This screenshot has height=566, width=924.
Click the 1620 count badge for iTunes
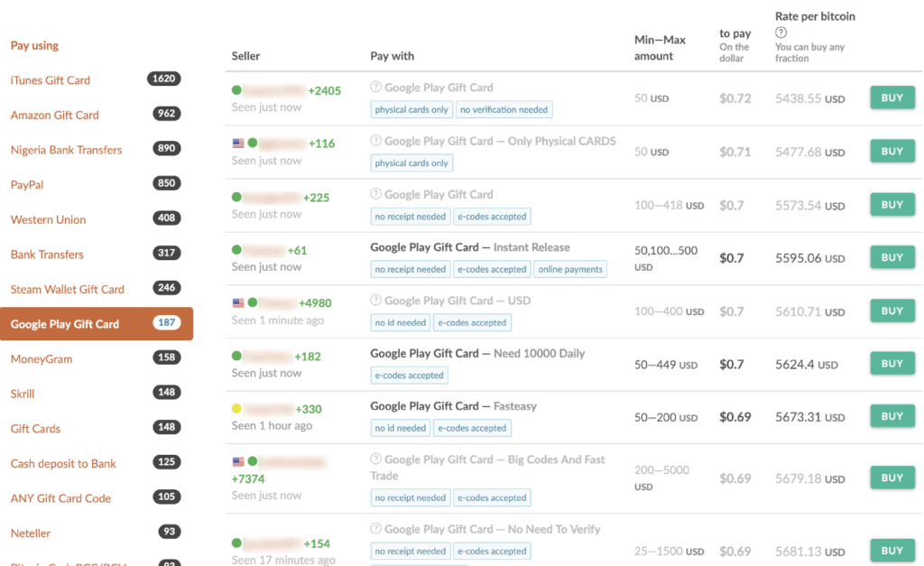[x=164, y=79]
